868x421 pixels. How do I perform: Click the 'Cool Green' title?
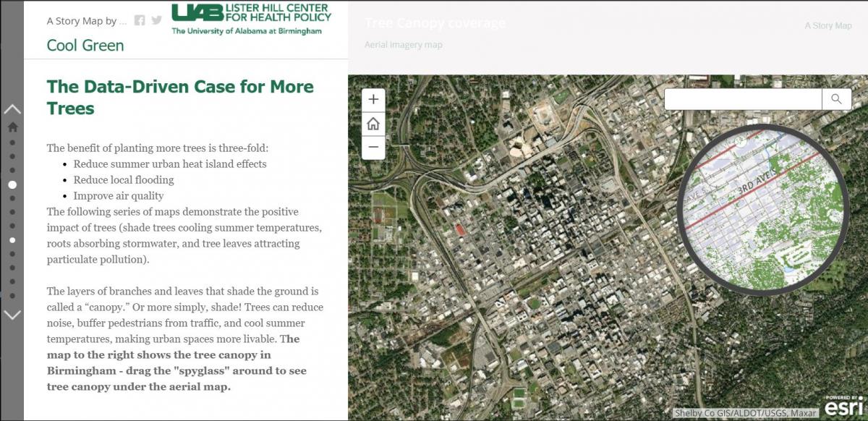pyautogui.click(x=85, y=46)
